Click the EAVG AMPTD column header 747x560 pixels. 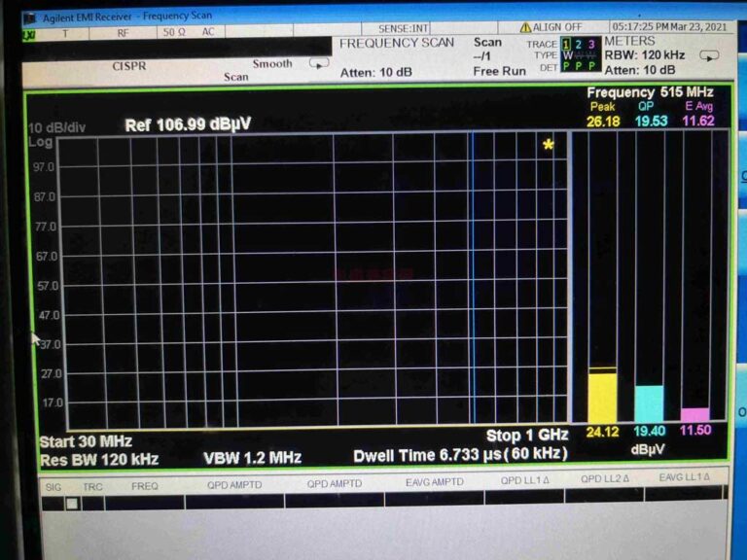click(x=434, y=483)
